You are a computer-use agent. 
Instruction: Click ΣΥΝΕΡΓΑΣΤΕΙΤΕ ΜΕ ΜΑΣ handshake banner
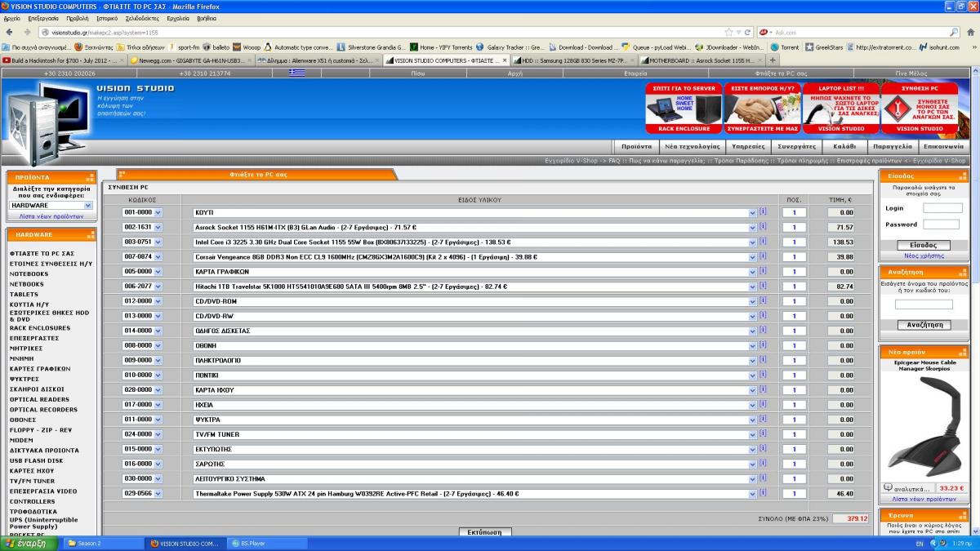tap(762, 108)
